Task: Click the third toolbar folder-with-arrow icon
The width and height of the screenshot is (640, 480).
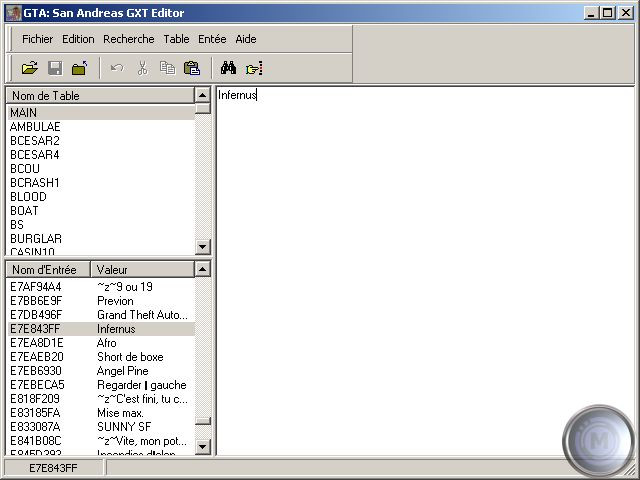Action: (x=79, y=68)
